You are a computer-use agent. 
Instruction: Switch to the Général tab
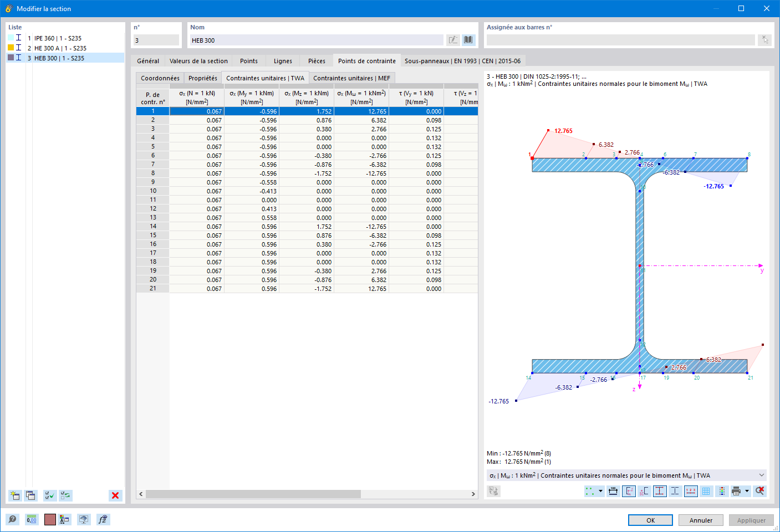coord(148,61)
